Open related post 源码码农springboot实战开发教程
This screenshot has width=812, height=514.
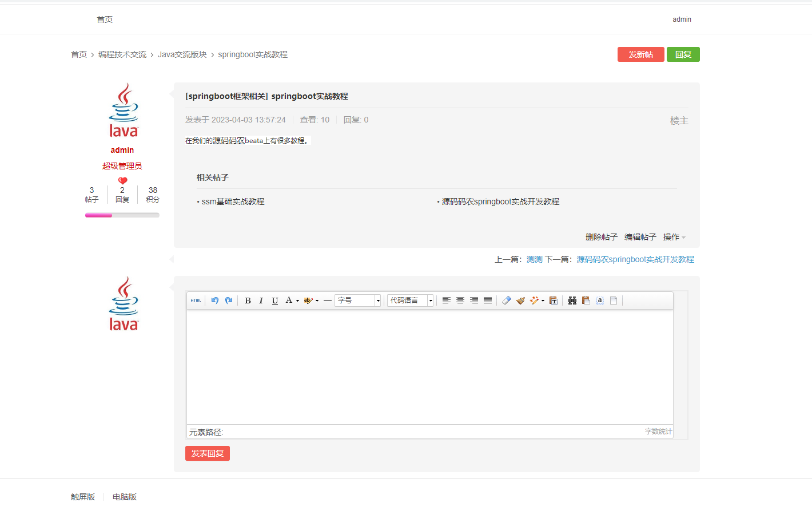(500, 201)
